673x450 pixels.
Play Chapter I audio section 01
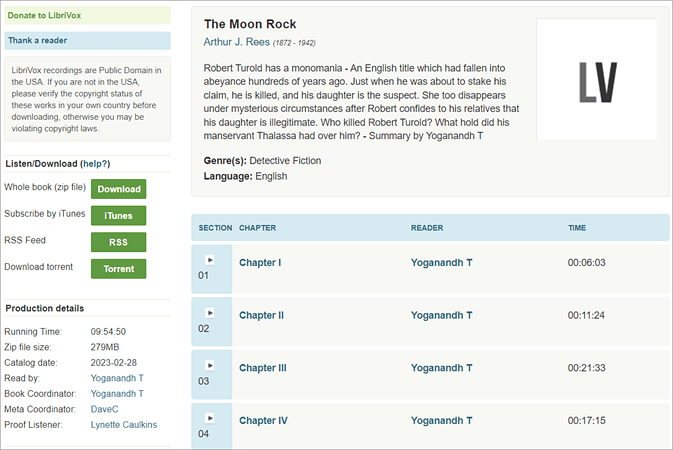[210, 258]
